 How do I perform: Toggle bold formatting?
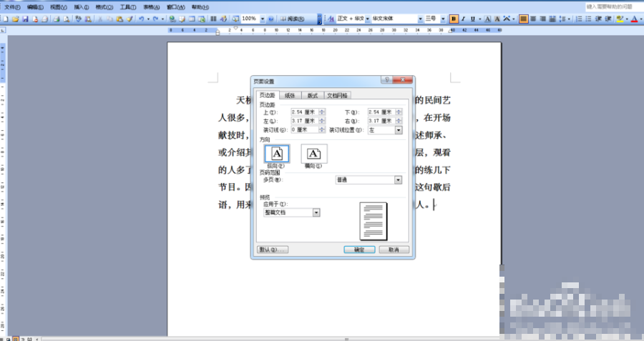click(x=454, y=19)
